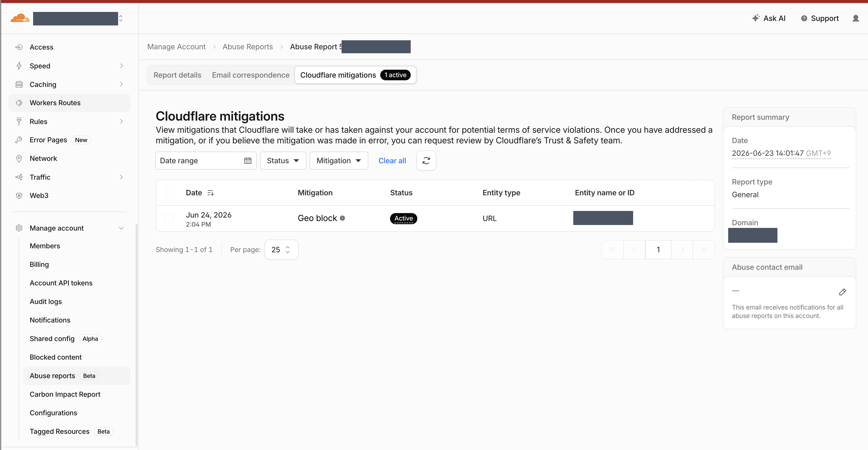The width and height of the screenshot is (868, 450).
Task: Go to last page arrow
Action: tap(704, 249)
